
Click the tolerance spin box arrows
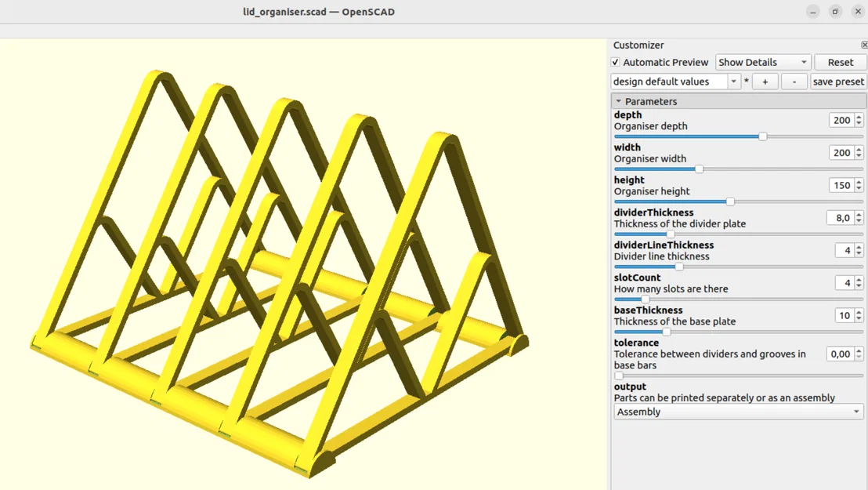tap(859, 354)
